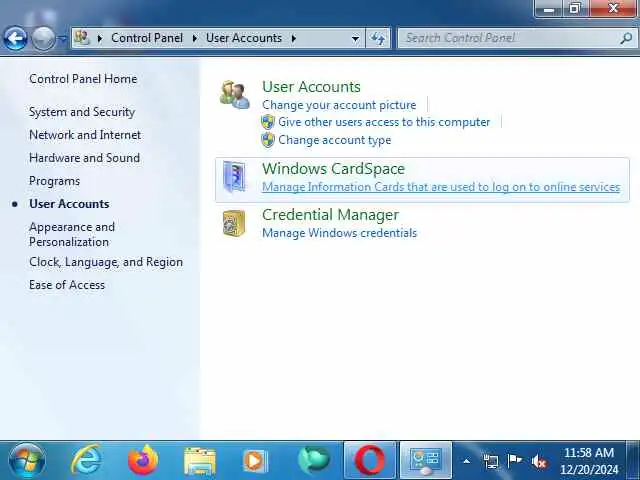Open Windows Explorer folder in taskbar
Image resolution: width=640 pixels, height=480 pixels.
(200, 461)
